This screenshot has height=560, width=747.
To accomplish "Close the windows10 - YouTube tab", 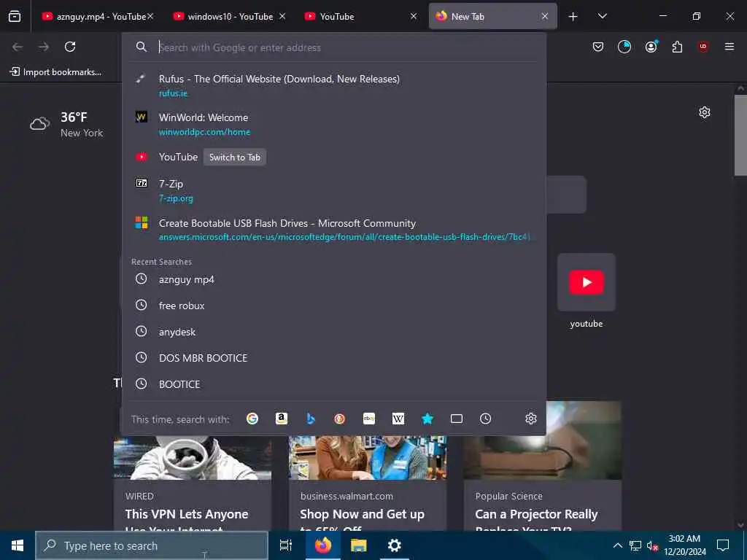I will 282,16.
